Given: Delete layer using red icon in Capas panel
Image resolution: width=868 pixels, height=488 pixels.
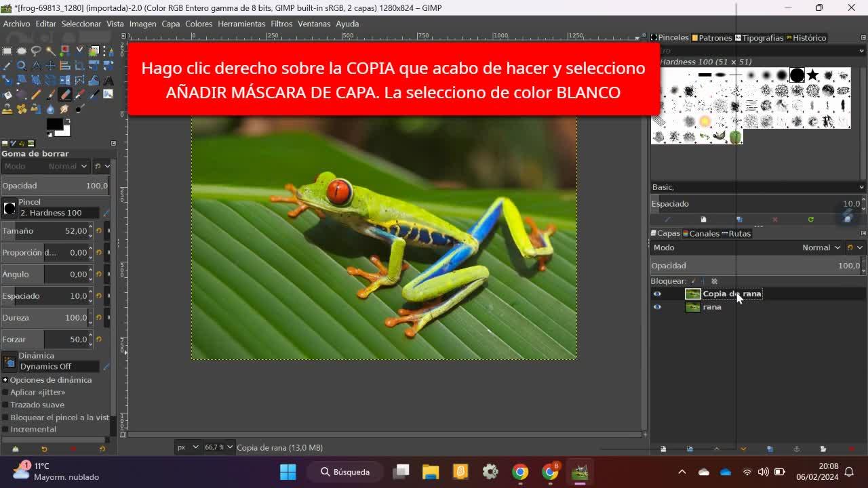Looking at the screenshot, I should pos(851,449).
